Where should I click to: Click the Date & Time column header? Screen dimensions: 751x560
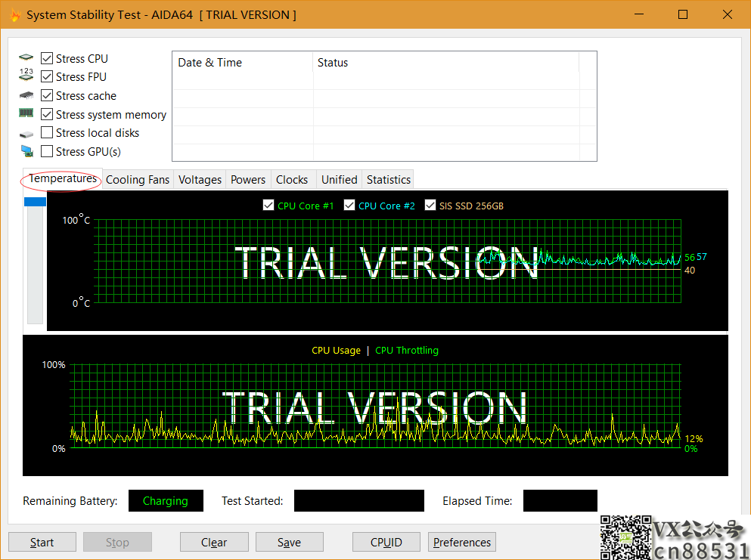coord(242,62)
